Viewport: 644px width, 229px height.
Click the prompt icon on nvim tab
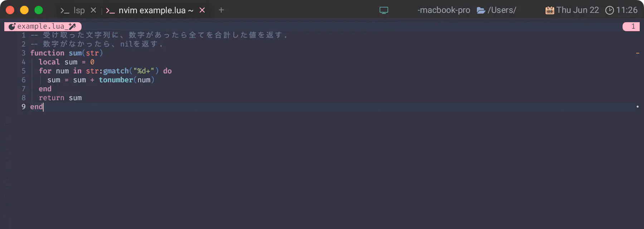[110, 11]
